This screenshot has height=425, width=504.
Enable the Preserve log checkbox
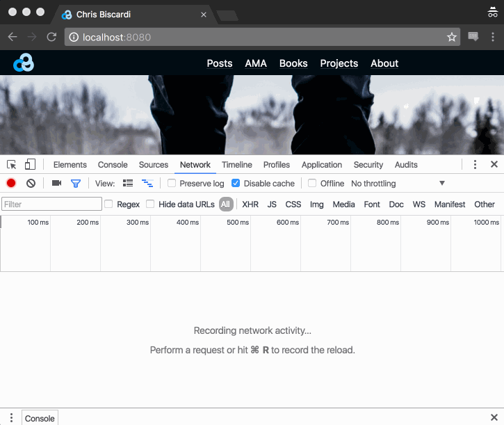point(172,183)
